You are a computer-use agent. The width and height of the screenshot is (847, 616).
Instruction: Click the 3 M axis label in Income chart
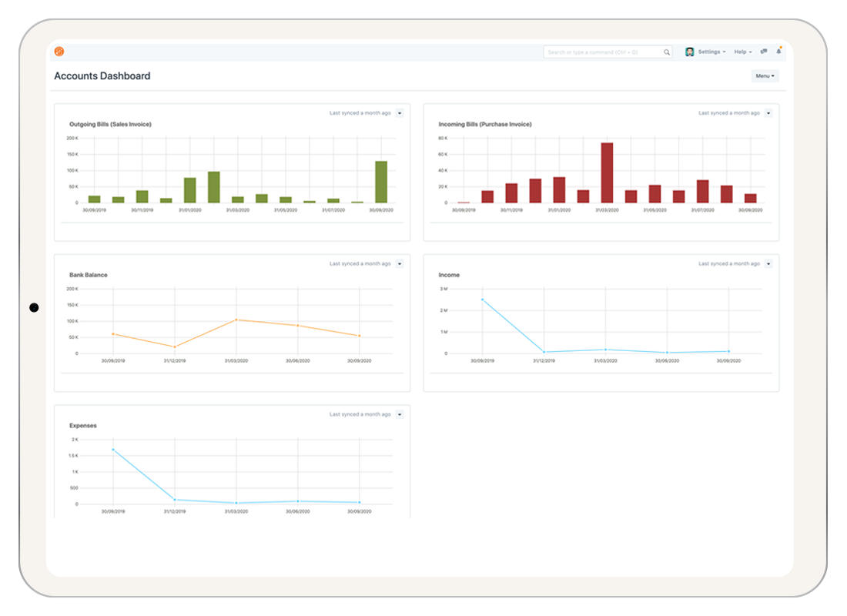click(444, 289)
